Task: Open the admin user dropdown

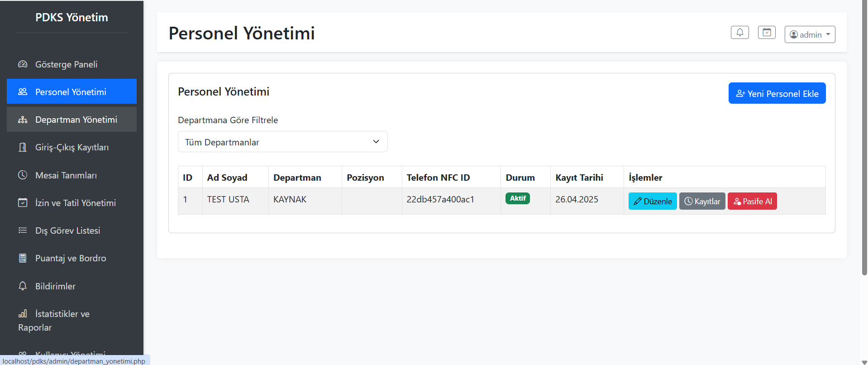Action: click(810, 34)
